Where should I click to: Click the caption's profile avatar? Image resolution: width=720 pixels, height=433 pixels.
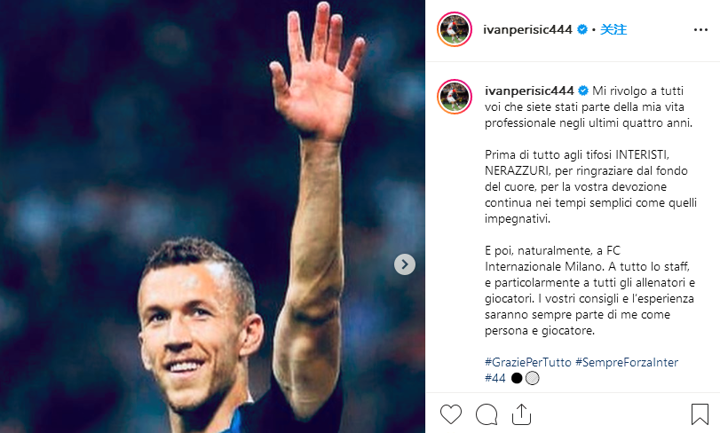[455, 96]
